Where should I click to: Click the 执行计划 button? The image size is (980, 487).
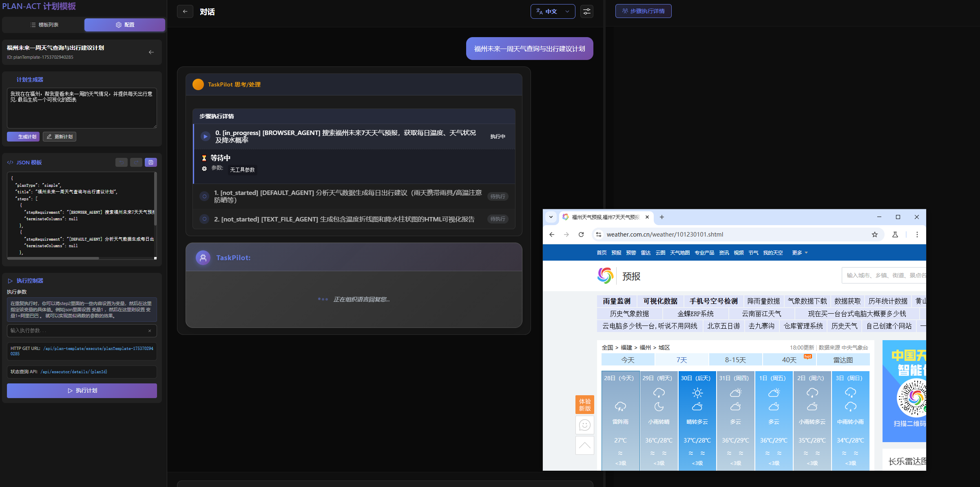coord(82,391)
